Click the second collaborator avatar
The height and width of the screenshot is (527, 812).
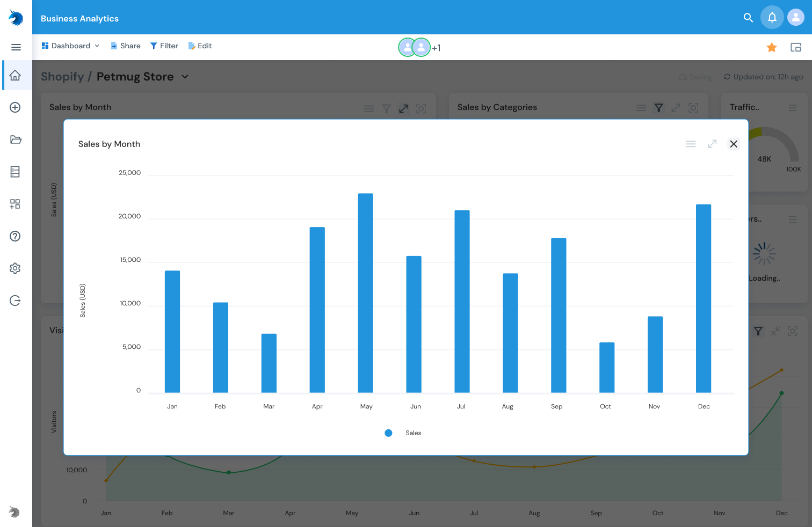(x=421, y=47)
